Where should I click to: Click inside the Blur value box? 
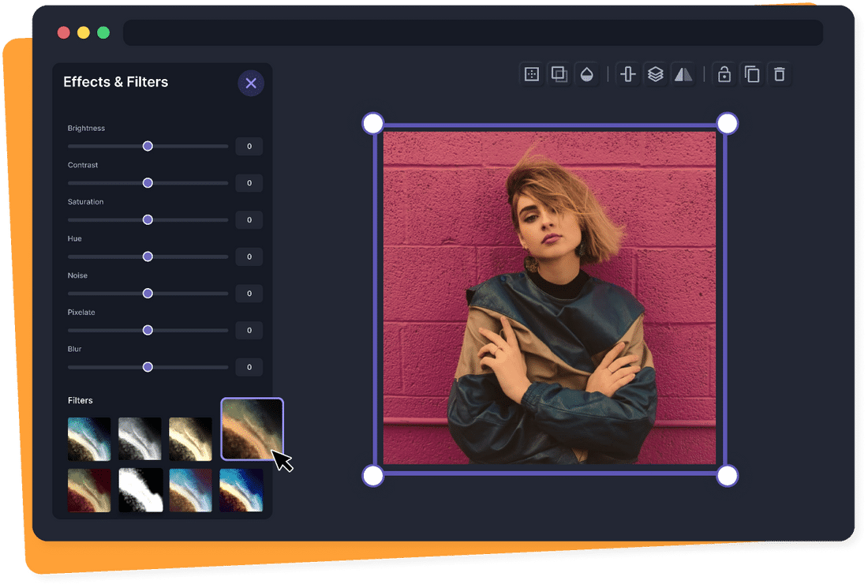(x=249, y=366)
